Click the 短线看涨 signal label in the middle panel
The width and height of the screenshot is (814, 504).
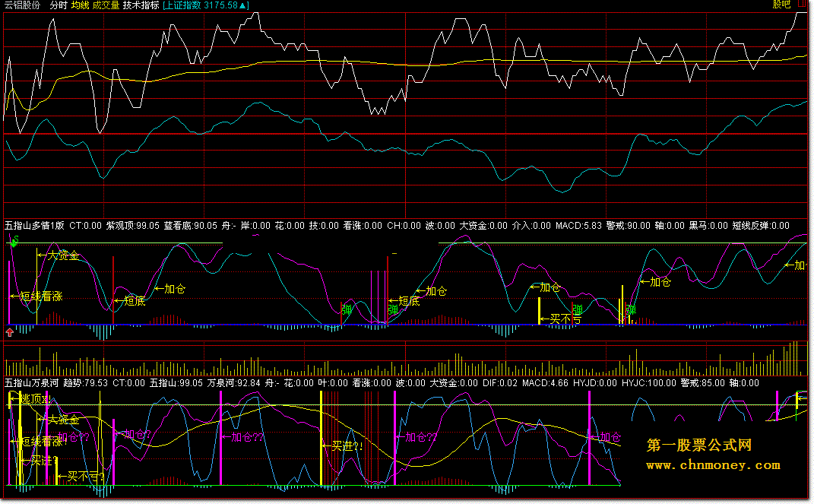point(41,296)
